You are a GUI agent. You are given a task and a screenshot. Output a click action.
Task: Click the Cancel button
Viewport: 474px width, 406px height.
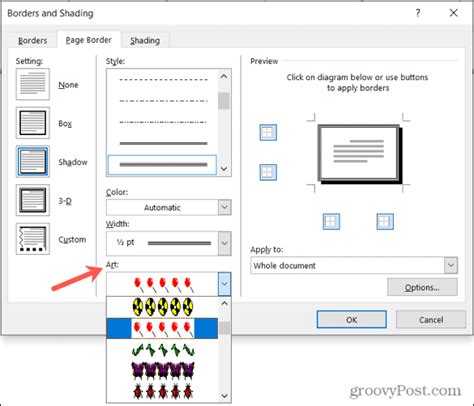point(431,320)
